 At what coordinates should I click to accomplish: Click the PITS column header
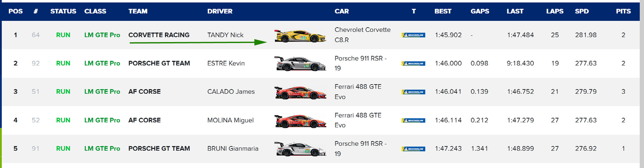point(623,11)
